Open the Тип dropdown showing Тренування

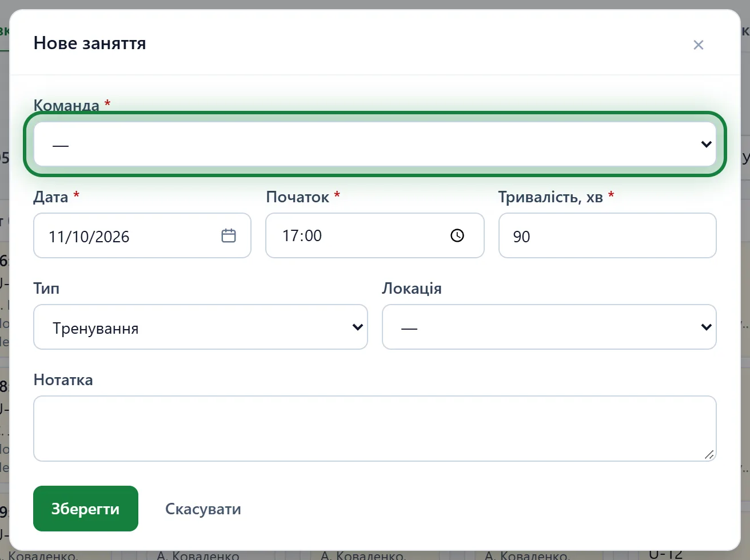201,327
